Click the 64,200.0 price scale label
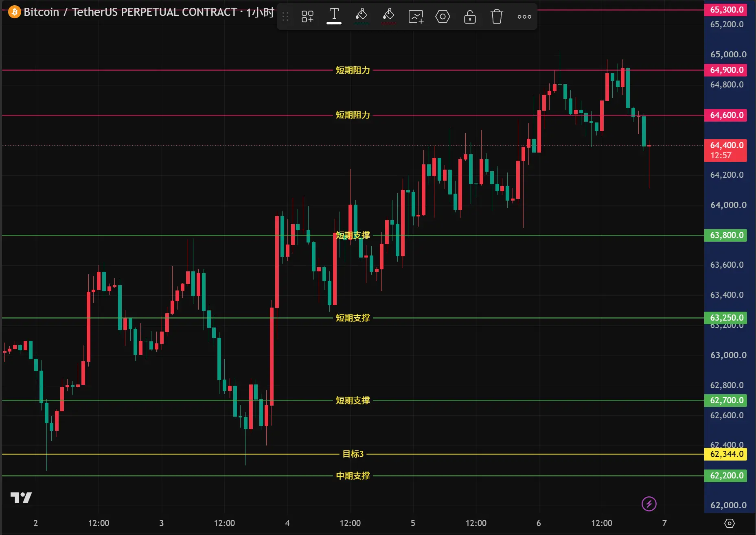The height and width of the screenshot is (535, 756). [x=727, y=175]
